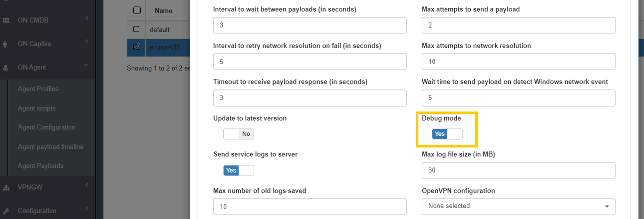Viewport: 644px width, 219px height.
Task: Expand the ON CMDB menu chevron
Action: (86, 18)
